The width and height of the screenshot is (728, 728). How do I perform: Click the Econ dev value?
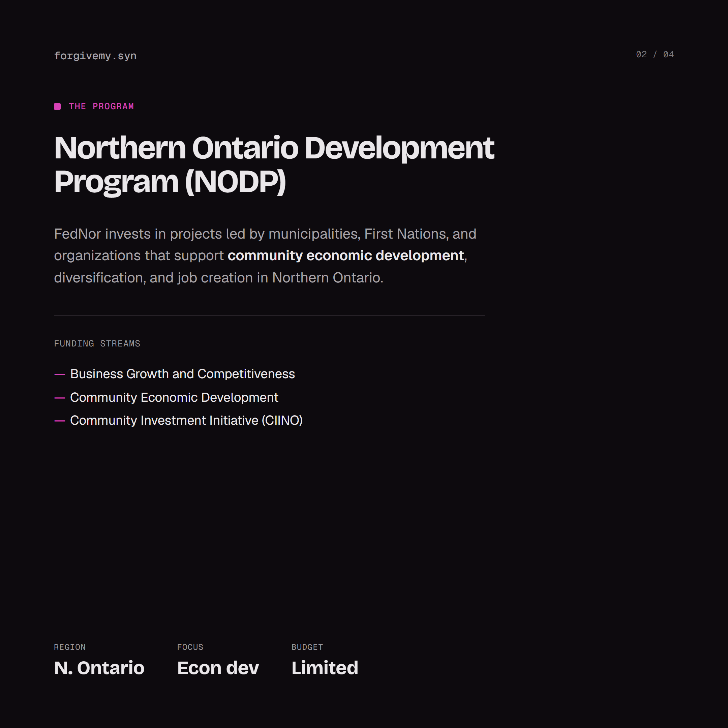(x=218, y=668)
